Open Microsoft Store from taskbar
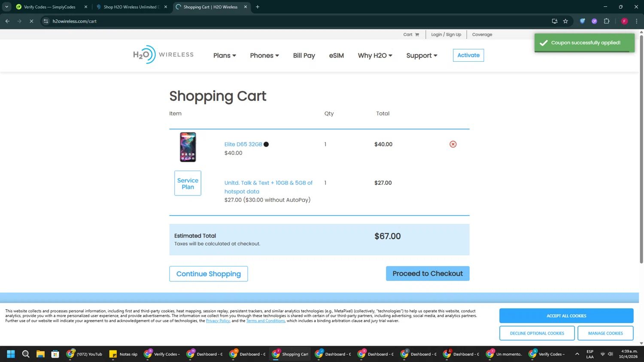This screenshot has height=362, width=644. click(55, 354)
